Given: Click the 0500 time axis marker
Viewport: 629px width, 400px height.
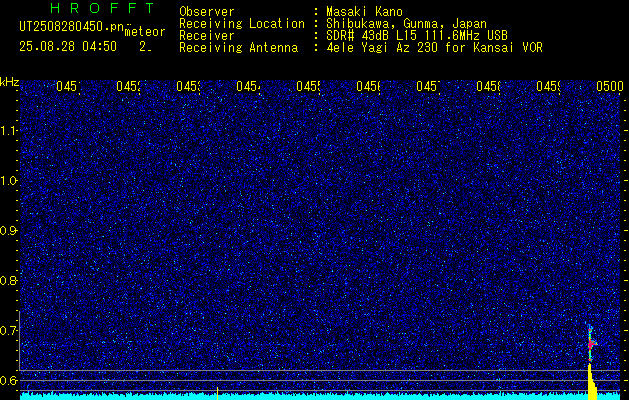Looking at the screenshot, I should click(610, 86).
